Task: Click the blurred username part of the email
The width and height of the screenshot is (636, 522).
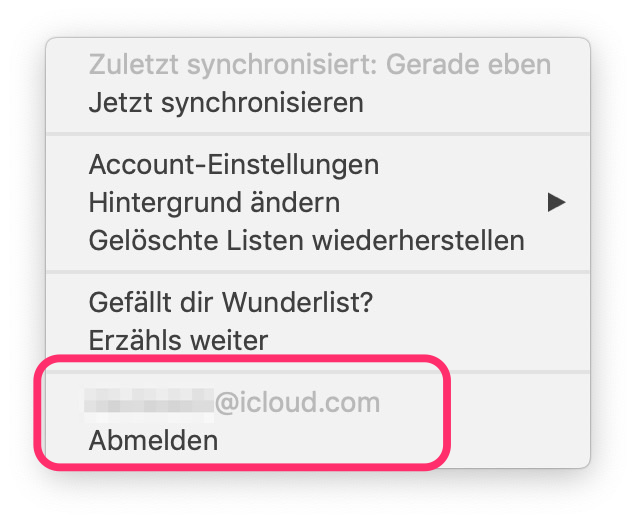Action: [150, 403]
